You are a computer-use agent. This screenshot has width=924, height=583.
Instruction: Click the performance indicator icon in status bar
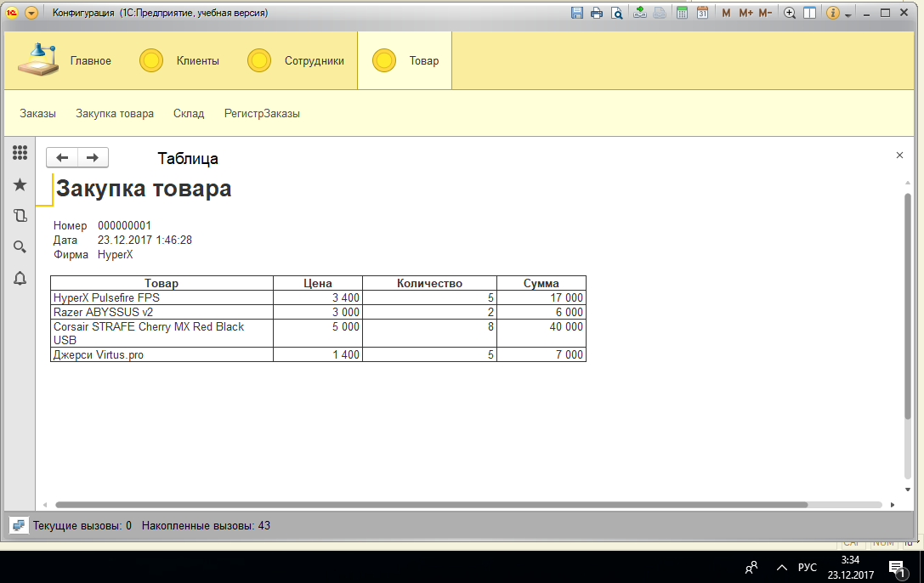(x=19, y=525)
